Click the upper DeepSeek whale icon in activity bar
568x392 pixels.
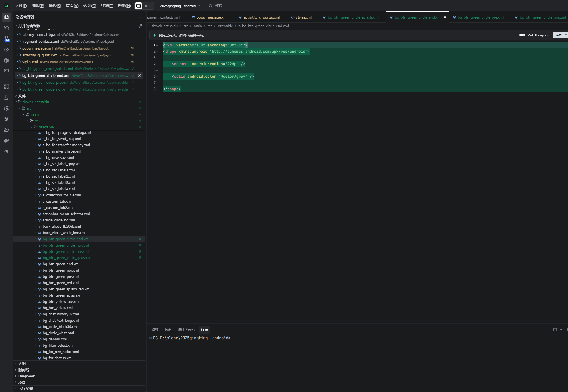tap(6, 119)
